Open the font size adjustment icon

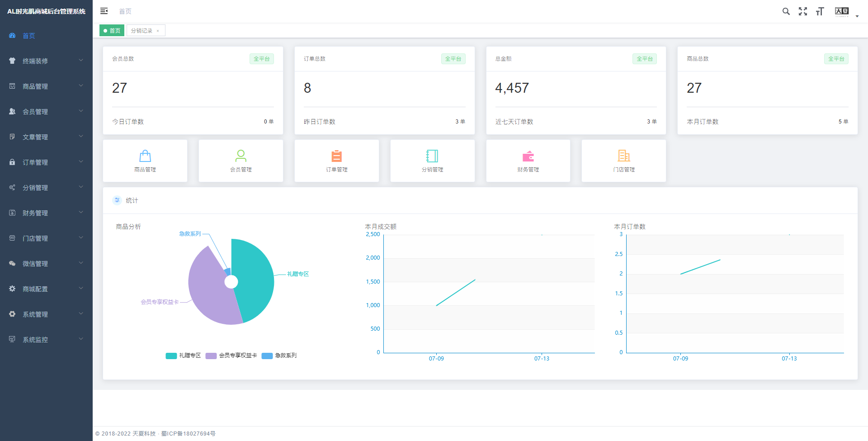(x=820, y=11)
